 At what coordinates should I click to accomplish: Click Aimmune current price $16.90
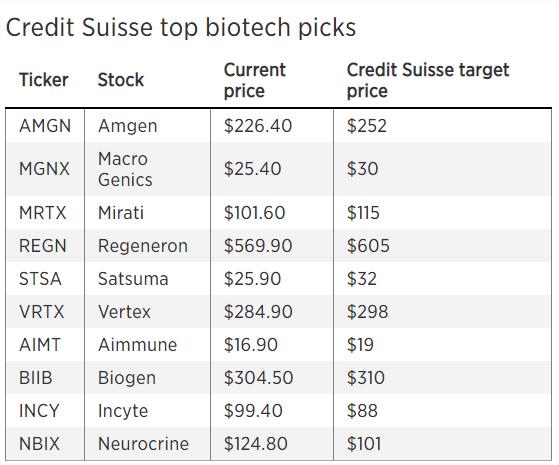coord(251,345)
